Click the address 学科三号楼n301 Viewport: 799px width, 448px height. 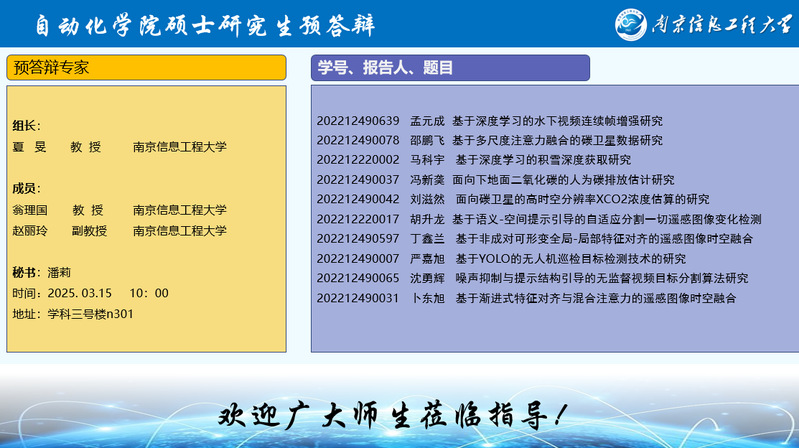click(73, 314)
